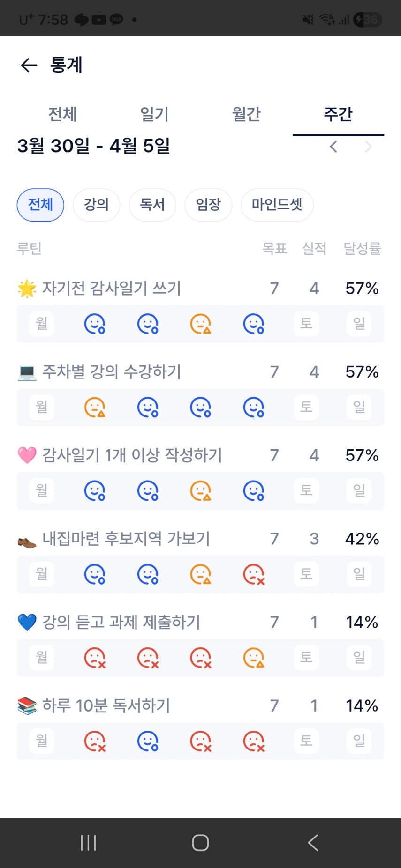Open the 내집마련 후보지역 가보기 routine

pyautogui.click(x=126, y=539)
